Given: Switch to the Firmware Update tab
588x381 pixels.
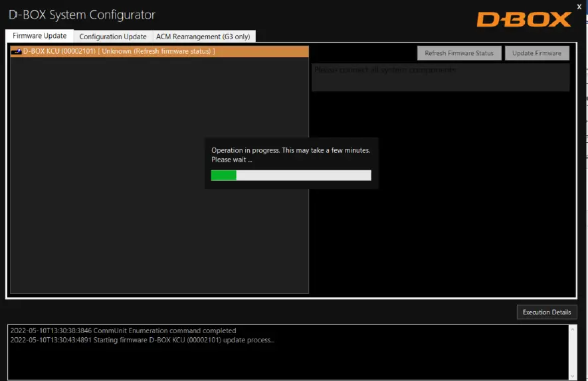Looking at the screenshot, I should tap(39, 36).
